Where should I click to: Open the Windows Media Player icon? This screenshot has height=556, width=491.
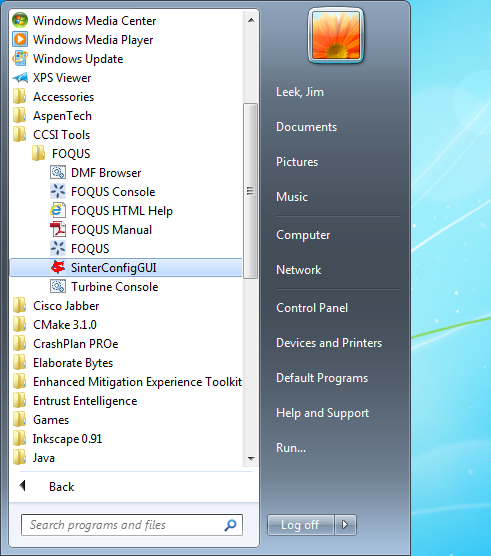point(20,40)
